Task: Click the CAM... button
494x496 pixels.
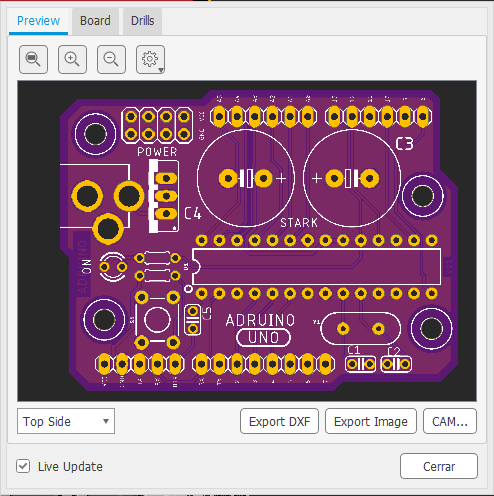Action: pyautogui.click(x=450, y=421)
